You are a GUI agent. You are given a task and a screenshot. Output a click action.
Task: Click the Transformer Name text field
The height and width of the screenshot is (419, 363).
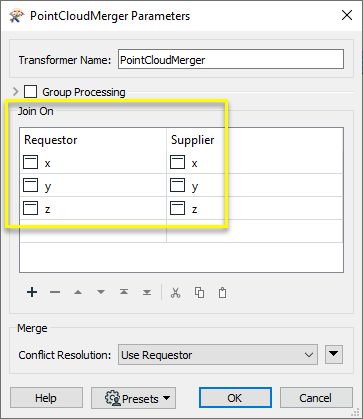pos(231,60)
